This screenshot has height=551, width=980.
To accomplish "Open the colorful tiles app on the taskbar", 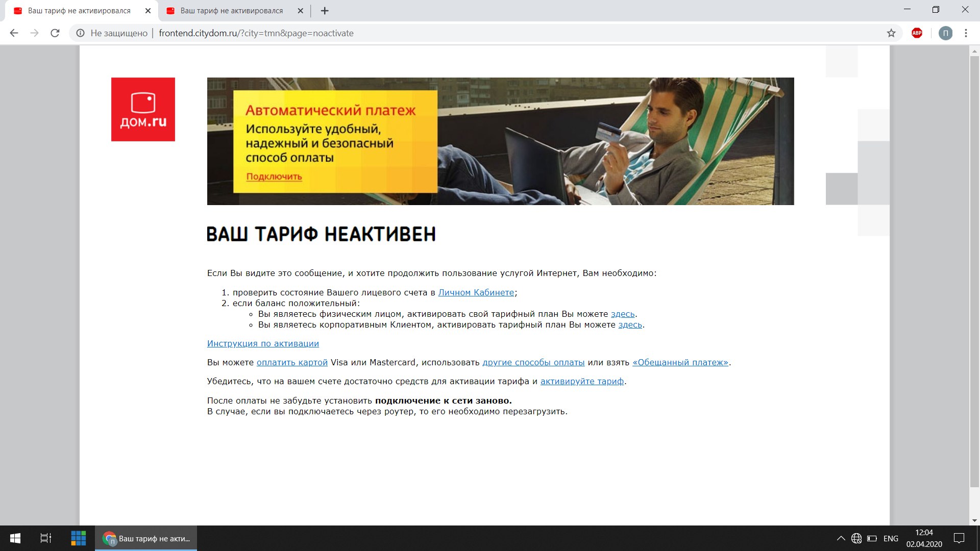I will 78,538.
